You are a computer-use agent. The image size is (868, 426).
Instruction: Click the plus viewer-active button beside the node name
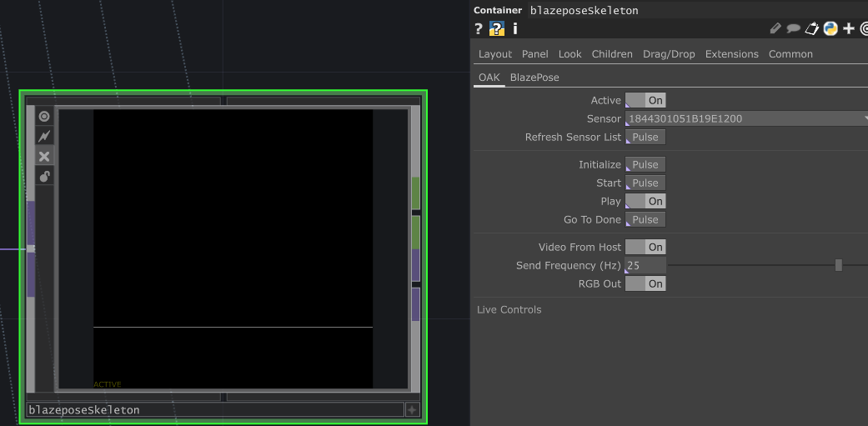[412, 410]
